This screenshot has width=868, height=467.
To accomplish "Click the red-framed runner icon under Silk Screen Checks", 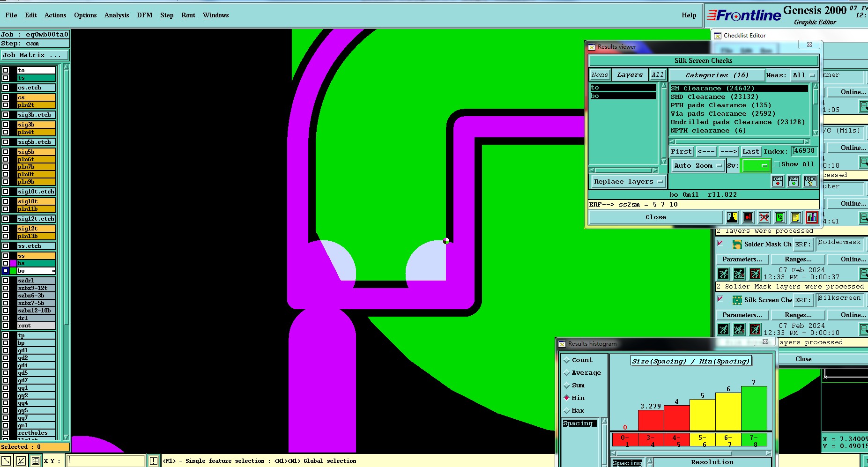I will pyautogui.click(x=756, y=329).
